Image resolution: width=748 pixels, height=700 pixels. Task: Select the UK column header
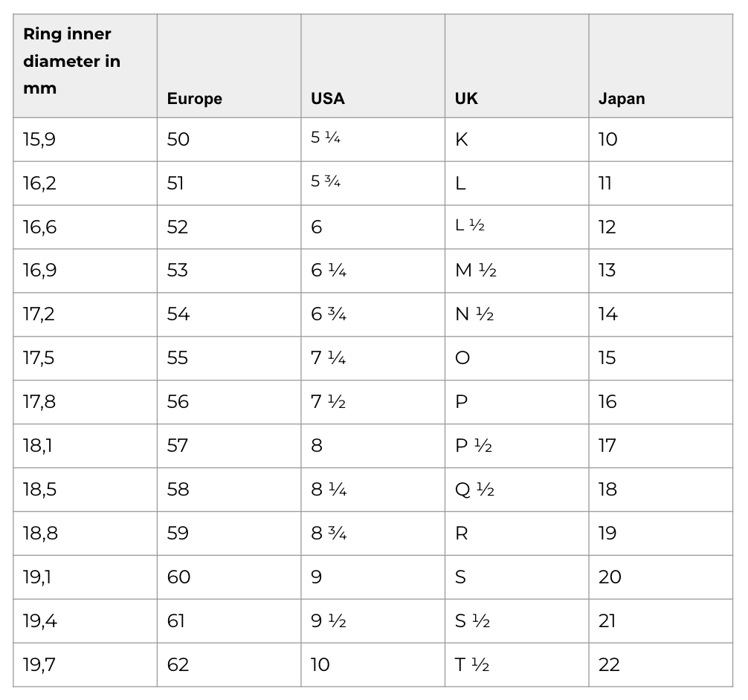466,99
